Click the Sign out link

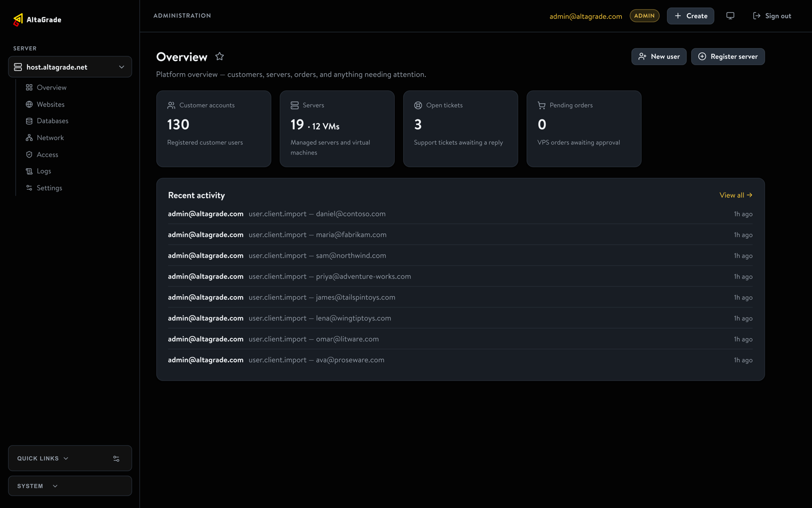point(772,16)
